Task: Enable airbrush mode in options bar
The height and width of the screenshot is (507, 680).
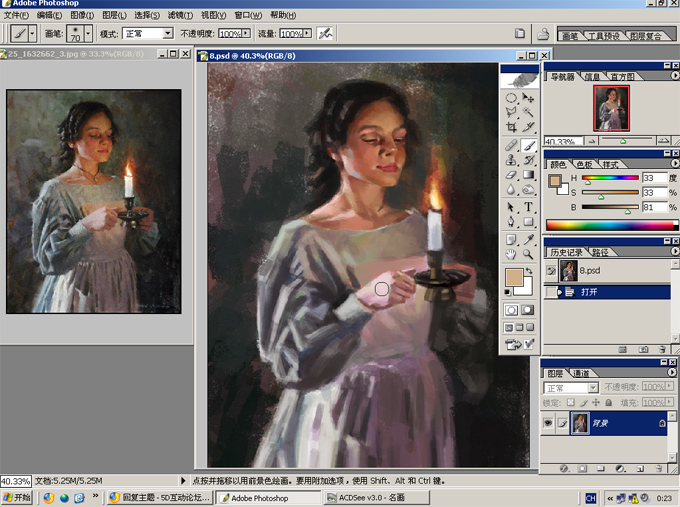Action: pos(325,33)
